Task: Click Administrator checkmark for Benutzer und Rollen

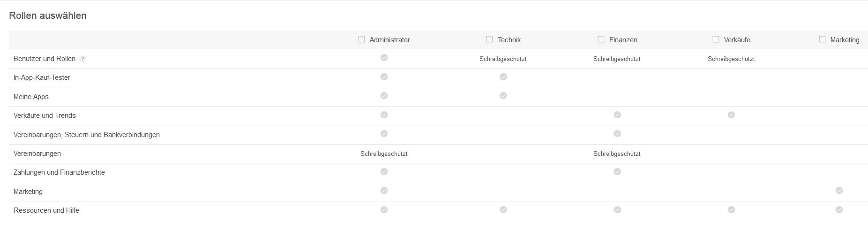Action: coord(384,58)
